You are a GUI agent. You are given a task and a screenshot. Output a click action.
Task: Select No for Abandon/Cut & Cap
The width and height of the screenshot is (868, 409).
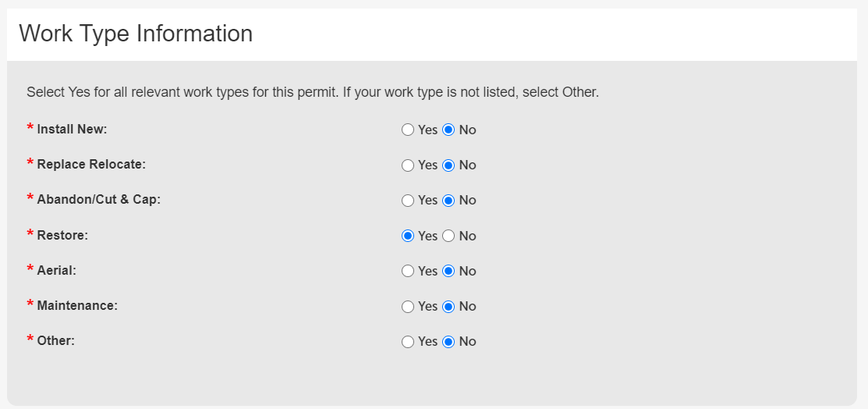[448, 201]
